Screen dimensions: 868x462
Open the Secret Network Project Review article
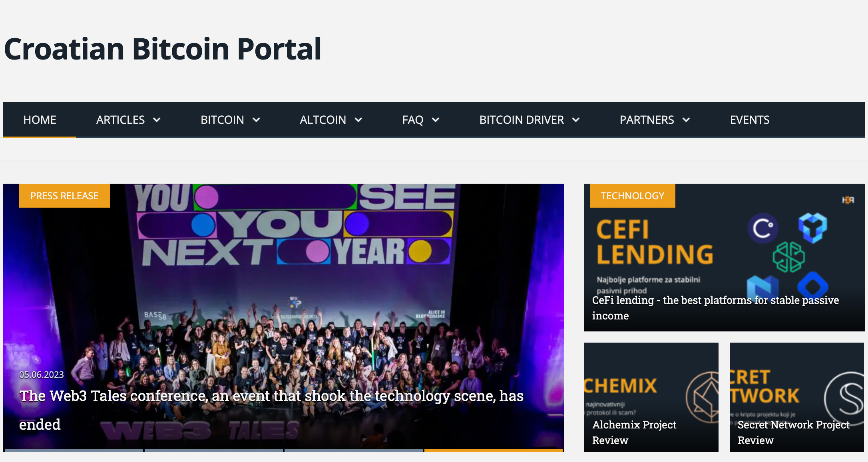793,432
